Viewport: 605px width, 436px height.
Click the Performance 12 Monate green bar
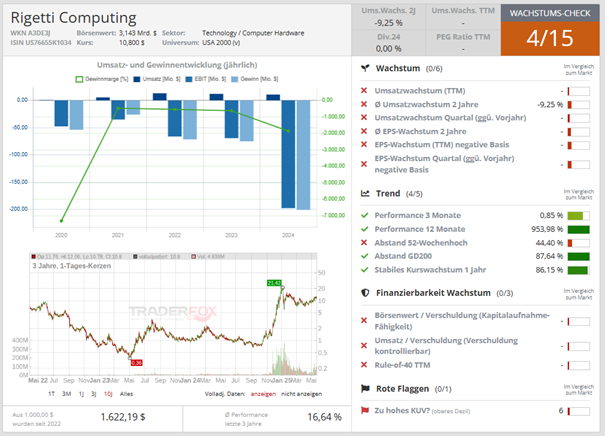pos(578,230)
